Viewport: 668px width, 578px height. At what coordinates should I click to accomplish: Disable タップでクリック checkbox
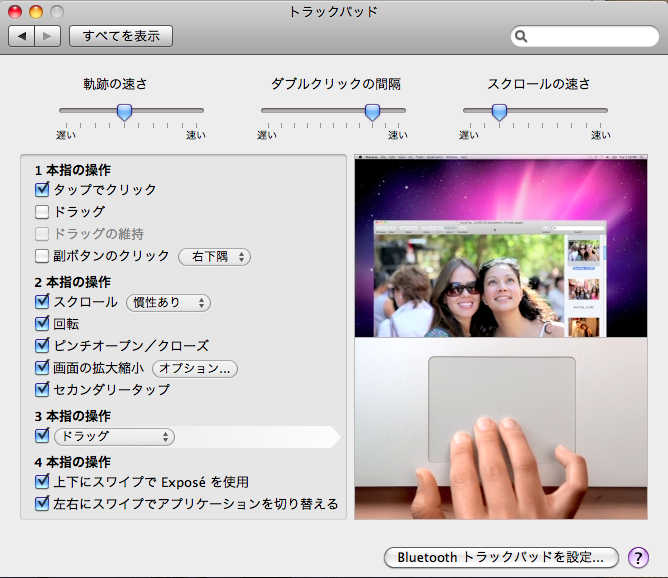(42, 190)
